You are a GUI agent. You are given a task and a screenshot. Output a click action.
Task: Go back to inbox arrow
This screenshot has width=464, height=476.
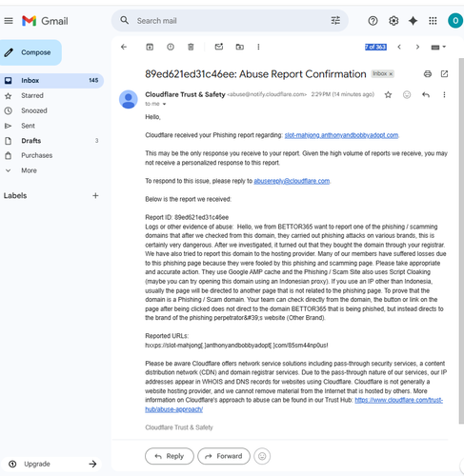[124, 47]
